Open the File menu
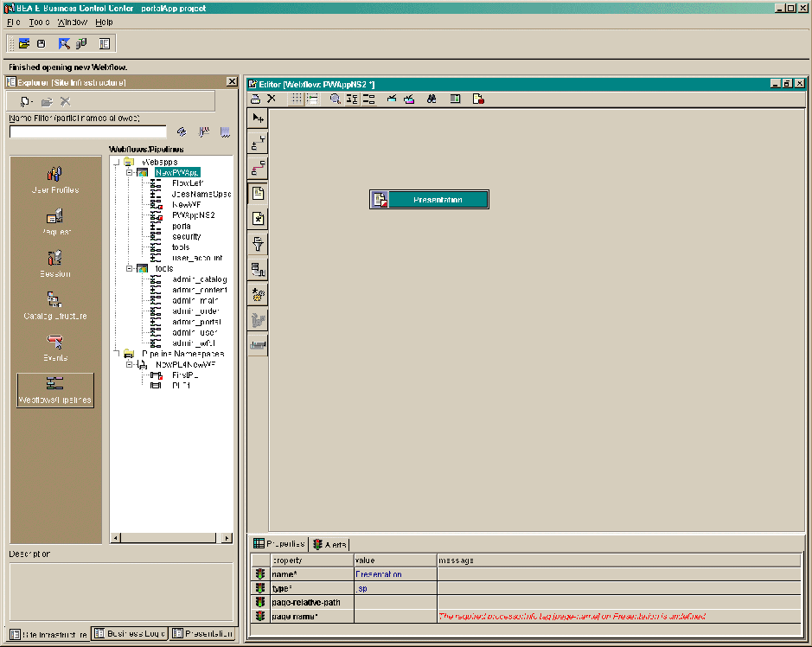 (x=14, y=22)
